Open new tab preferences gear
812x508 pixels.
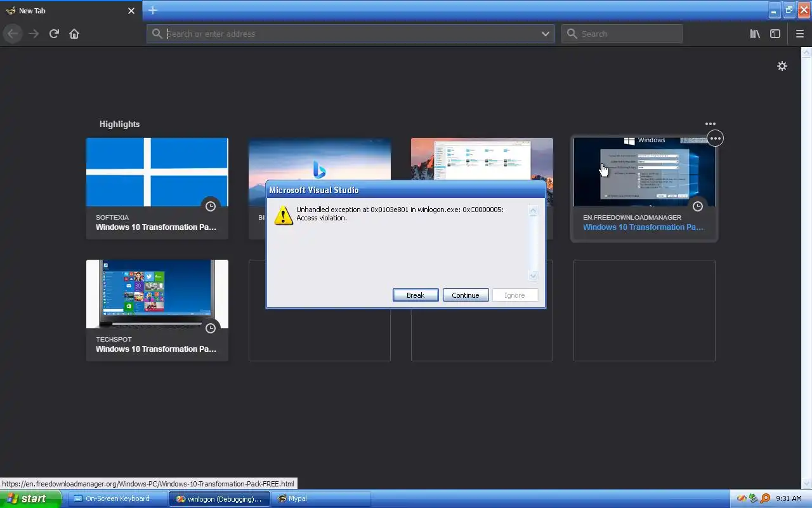click(x=782, y=66)
